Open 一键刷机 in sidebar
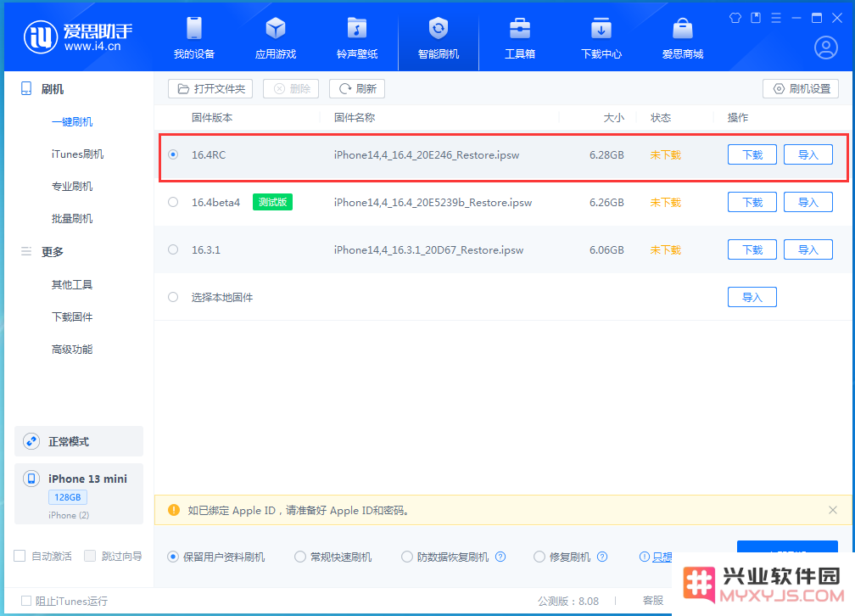This screenshot has width=855, height=616. coord(72,121)
